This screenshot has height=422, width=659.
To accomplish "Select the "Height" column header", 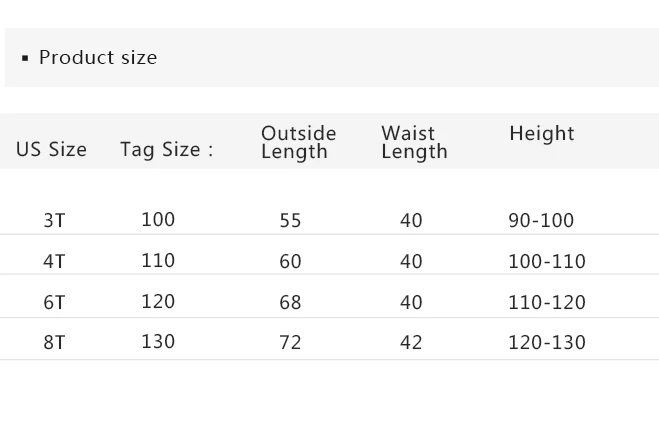I will coord(541,133).
